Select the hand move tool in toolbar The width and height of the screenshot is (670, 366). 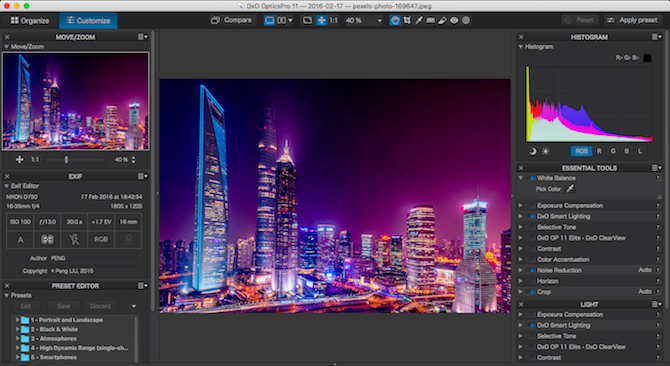[395, 20]
